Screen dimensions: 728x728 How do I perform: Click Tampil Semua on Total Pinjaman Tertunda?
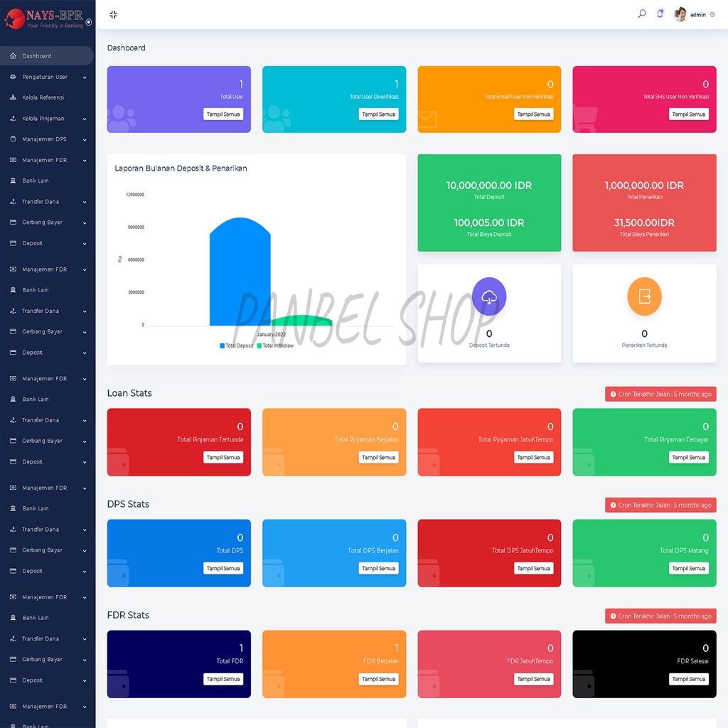[x=223, y=457]
